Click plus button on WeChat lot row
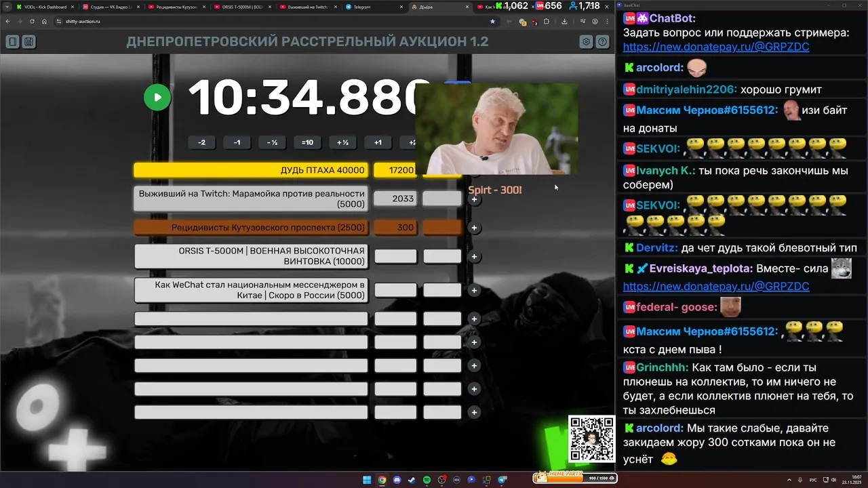The width and height of the screenshot is (868, 488). click(474, 291)
